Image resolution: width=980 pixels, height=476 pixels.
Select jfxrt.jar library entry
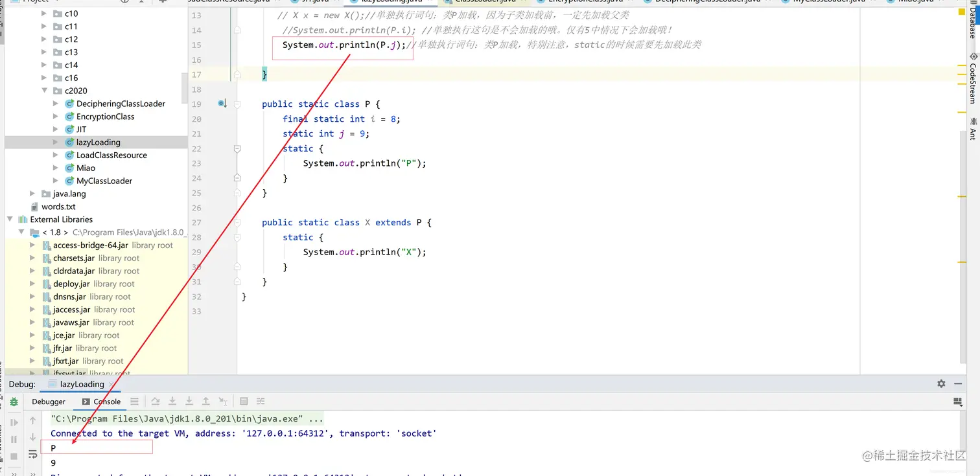65,361
